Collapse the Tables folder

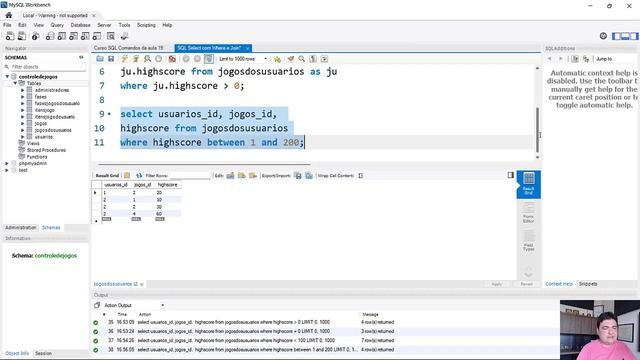(x=15, y=83)
